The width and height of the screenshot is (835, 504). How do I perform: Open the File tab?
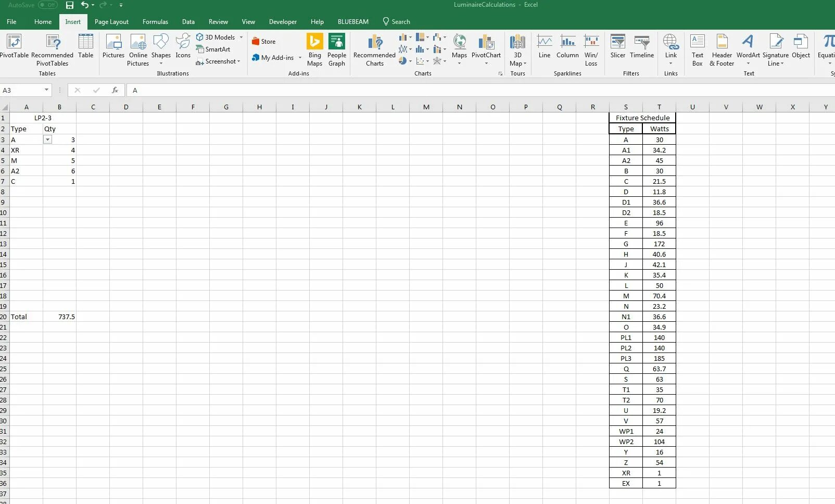click(x=11, y=22)
